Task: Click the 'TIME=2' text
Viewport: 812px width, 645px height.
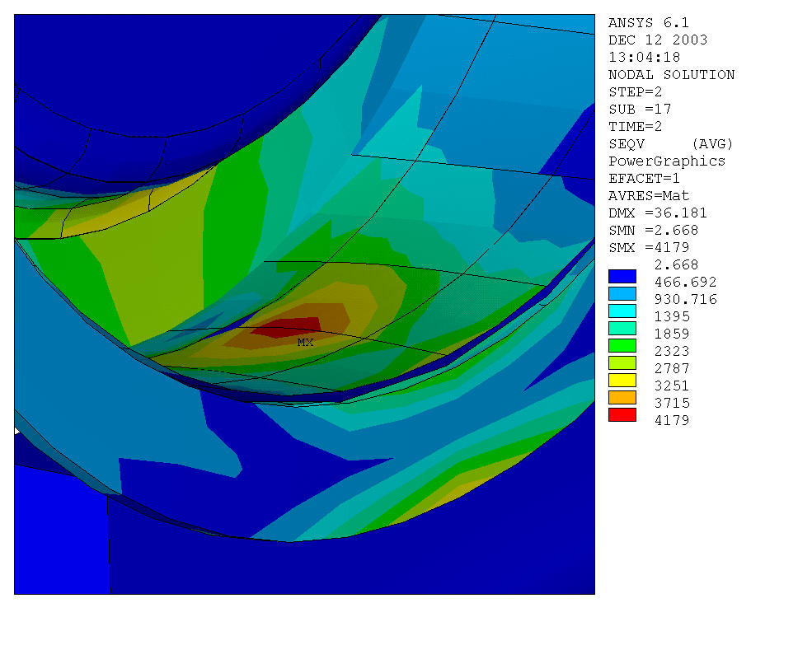Action: tap(636, 126)
